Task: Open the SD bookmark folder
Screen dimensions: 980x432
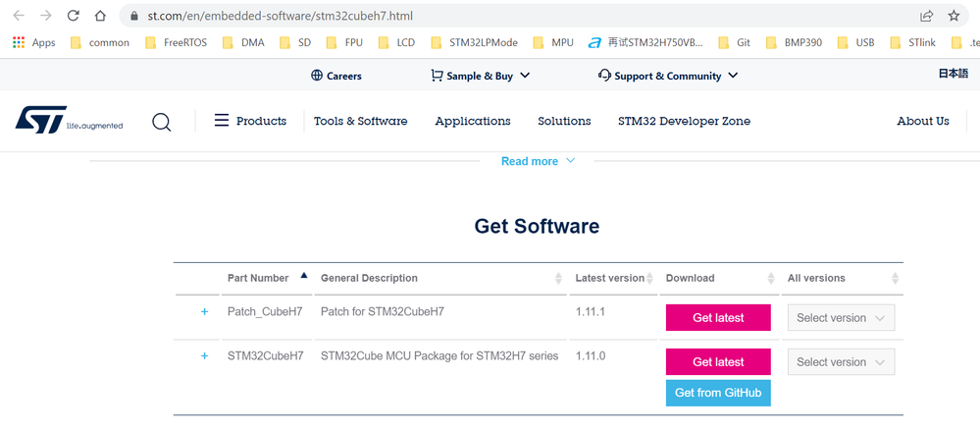Action: (x=295, y=42)
